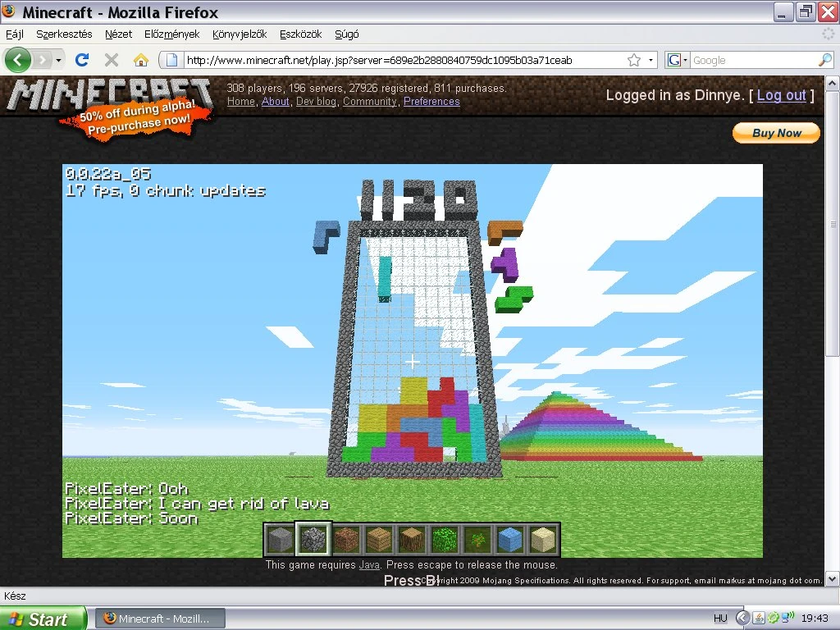Image resolution: width=840 pixels, height=630 pixels.
Task: Open the Eszközök menu
Action: point(300,34)
